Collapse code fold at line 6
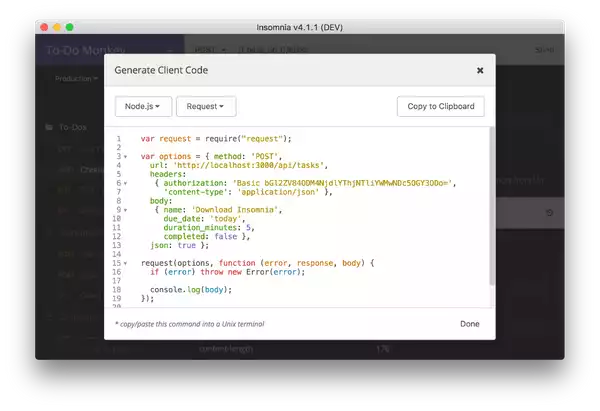The image size is (600, 411). (x=126, y=183)
